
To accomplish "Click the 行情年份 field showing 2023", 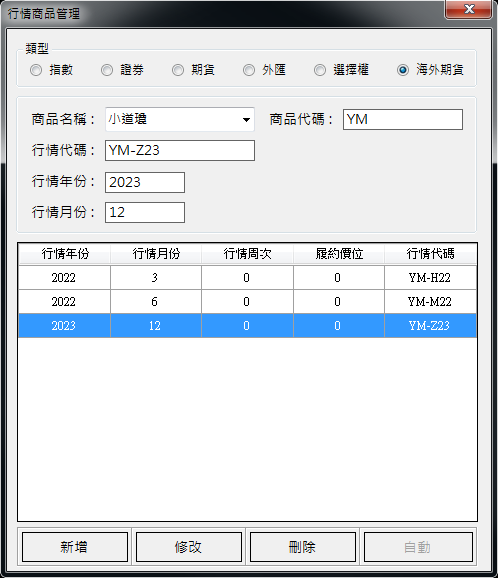I will tap(145, 182).
